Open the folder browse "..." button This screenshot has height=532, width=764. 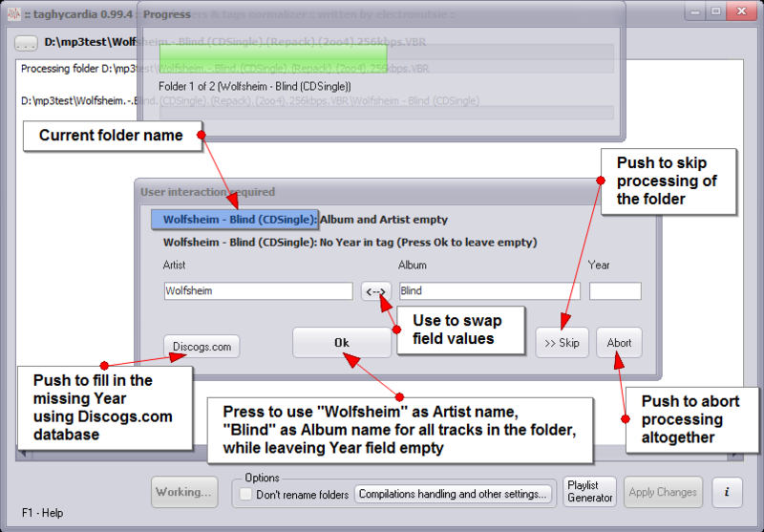[x=26, y=43]
